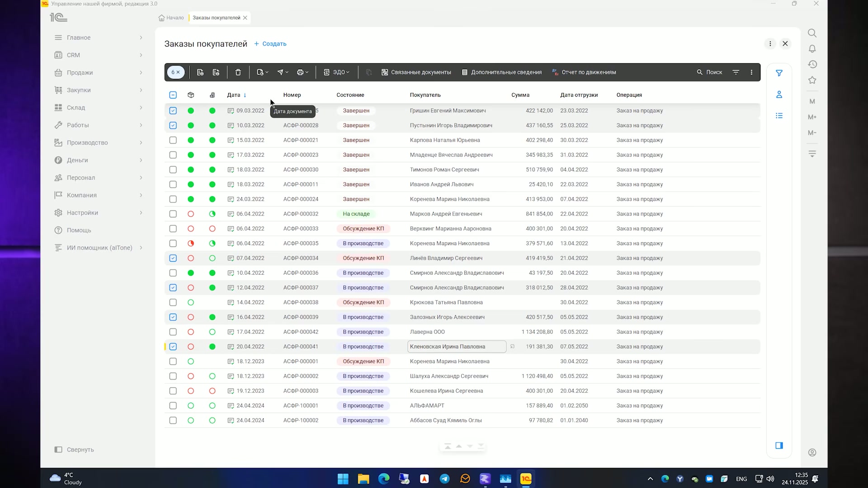Open Дополнительные сведения

(501, 72)
